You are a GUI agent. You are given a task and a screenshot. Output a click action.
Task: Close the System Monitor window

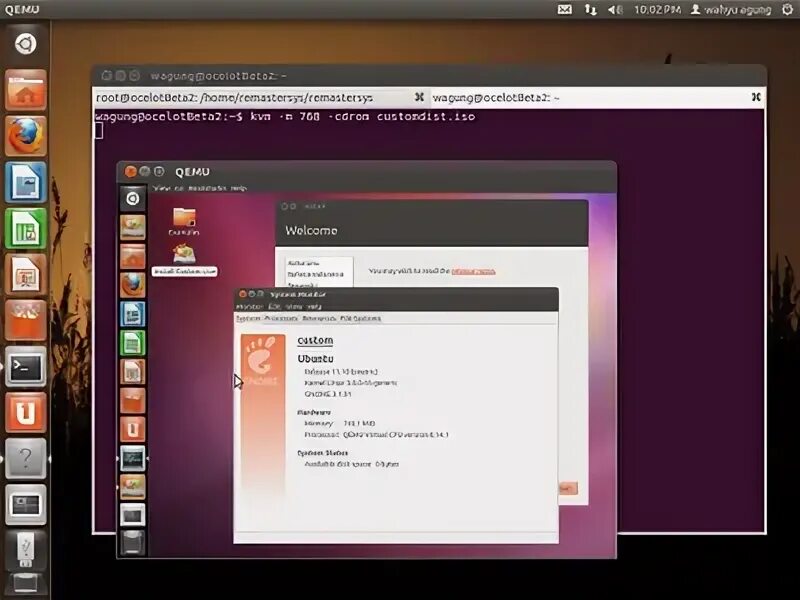[243, 294]
